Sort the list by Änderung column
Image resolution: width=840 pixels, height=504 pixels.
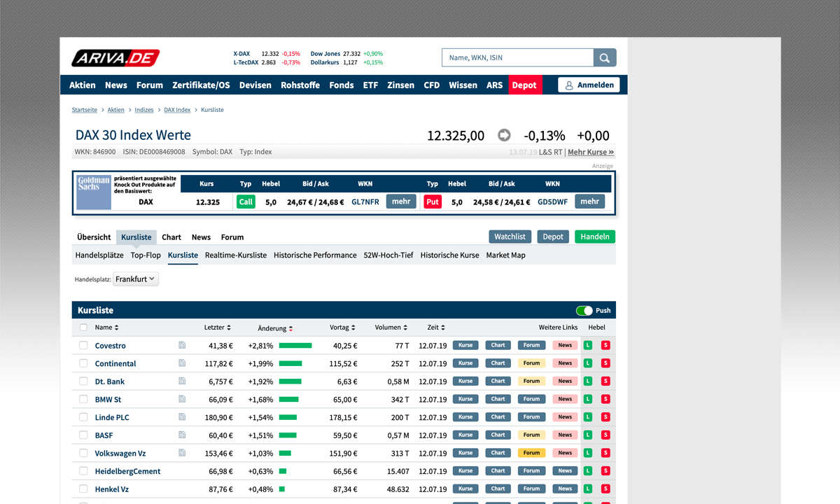point(275,328)
